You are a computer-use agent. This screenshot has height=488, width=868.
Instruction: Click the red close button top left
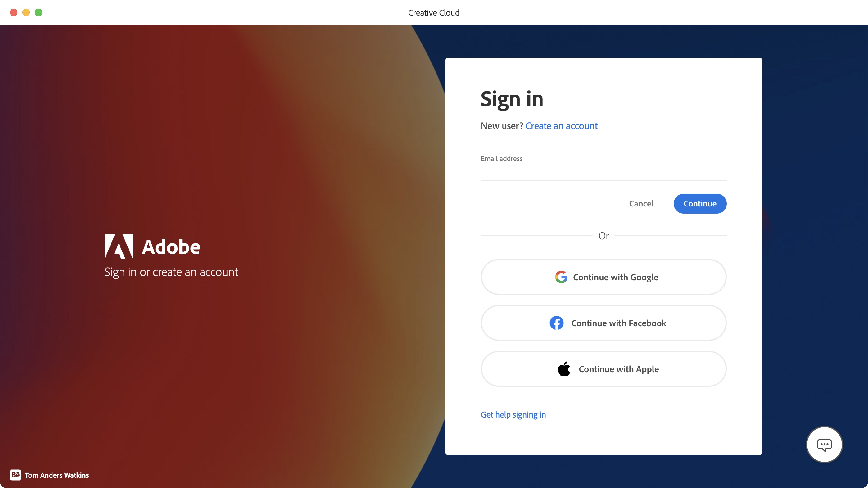[14, 12]
